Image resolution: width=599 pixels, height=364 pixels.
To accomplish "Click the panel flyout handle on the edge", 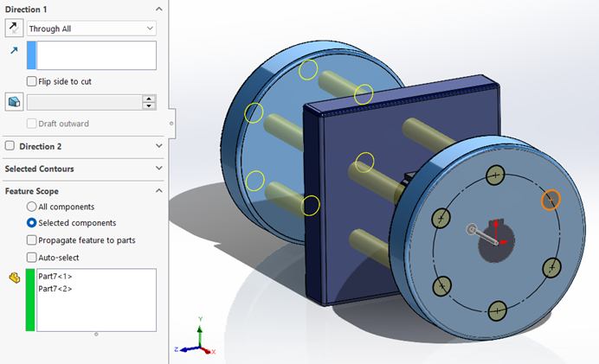I will (x=171, y=124).
